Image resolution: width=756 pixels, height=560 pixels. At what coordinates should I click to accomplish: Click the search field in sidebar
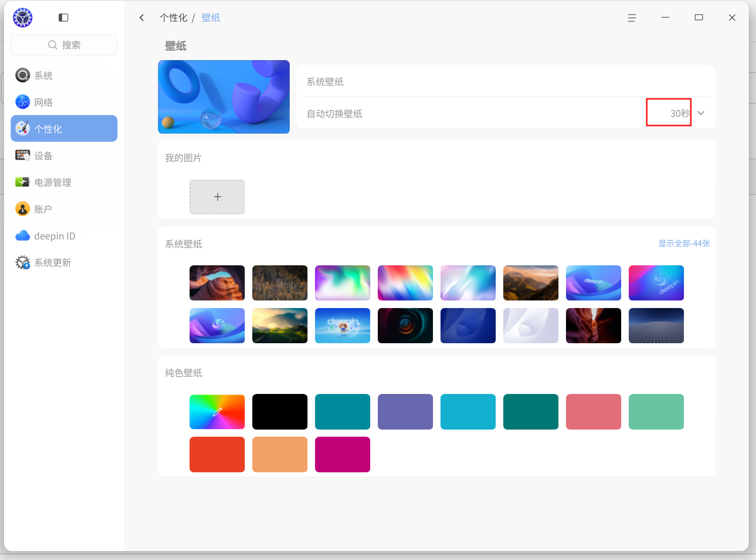64,45
